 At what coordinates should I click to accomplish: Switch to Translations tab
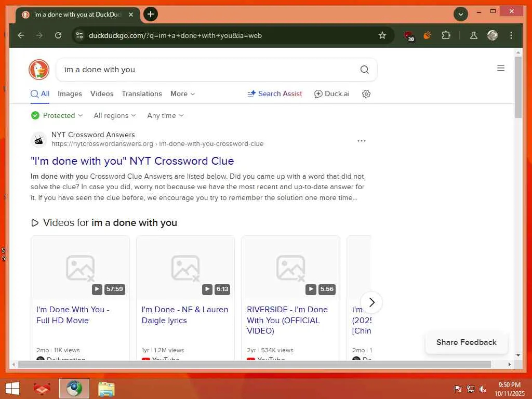click(x=142, y=94)
